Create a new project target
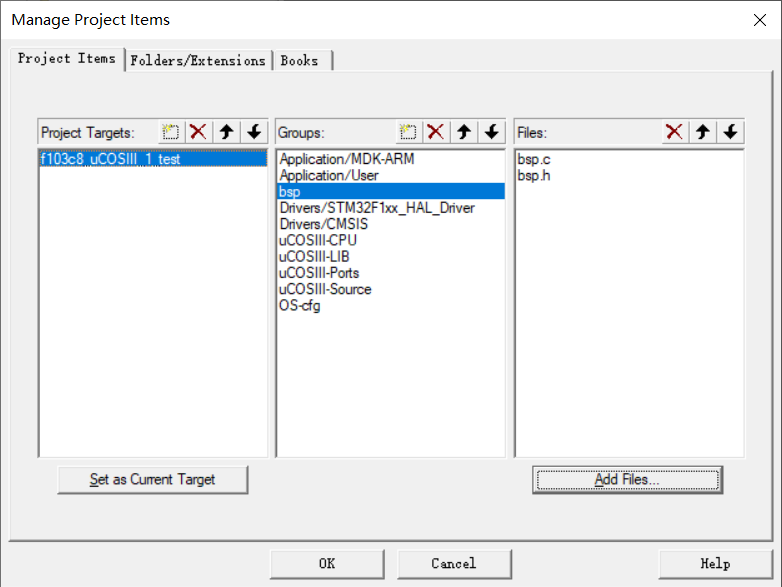 point(171,132)
